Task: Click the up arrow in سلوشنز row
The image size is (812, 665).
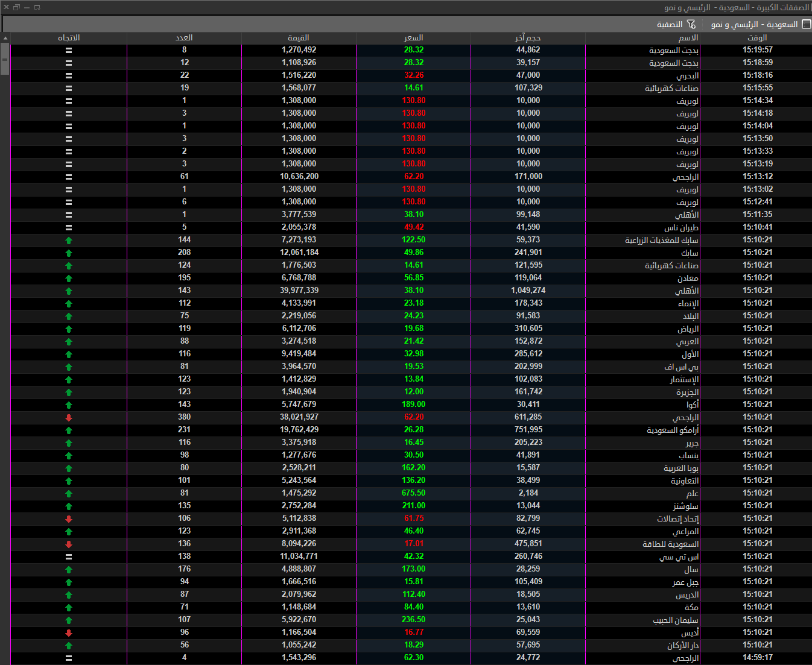Action: click(x=69, y=506)
